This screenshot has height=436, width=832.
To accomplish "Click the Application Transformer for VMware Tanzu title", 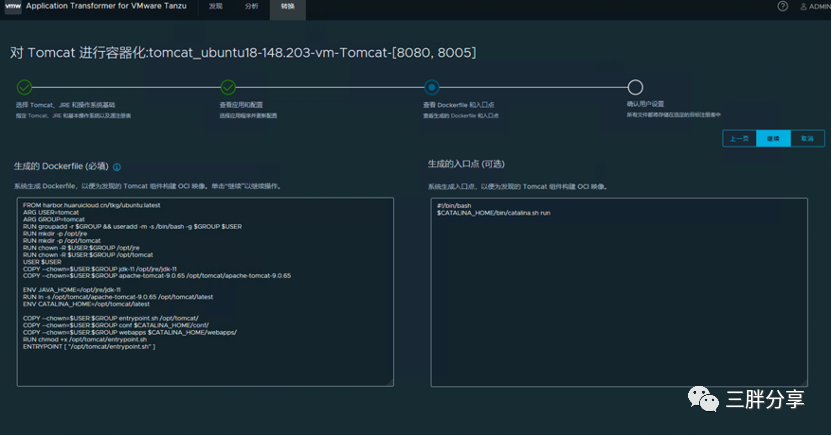I will coord(106,6).
